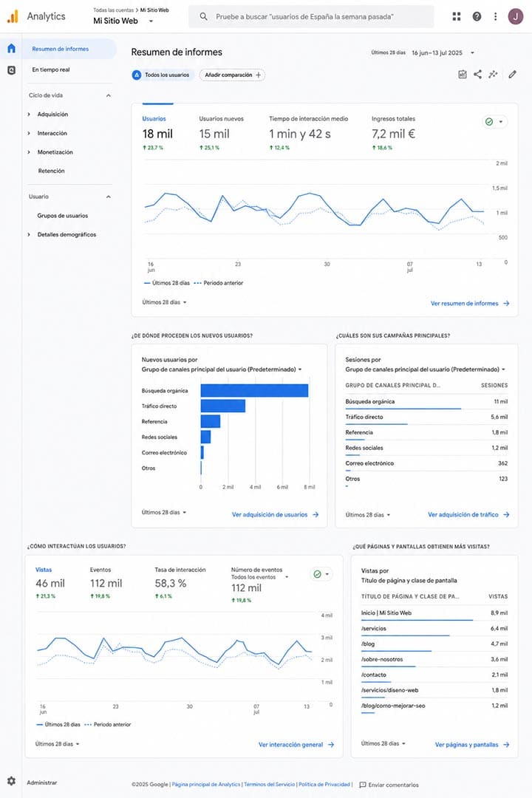Viewport: 532px width, 798px height.
Task: Collapse the Usuario section
Action: (x=109, y=197)
